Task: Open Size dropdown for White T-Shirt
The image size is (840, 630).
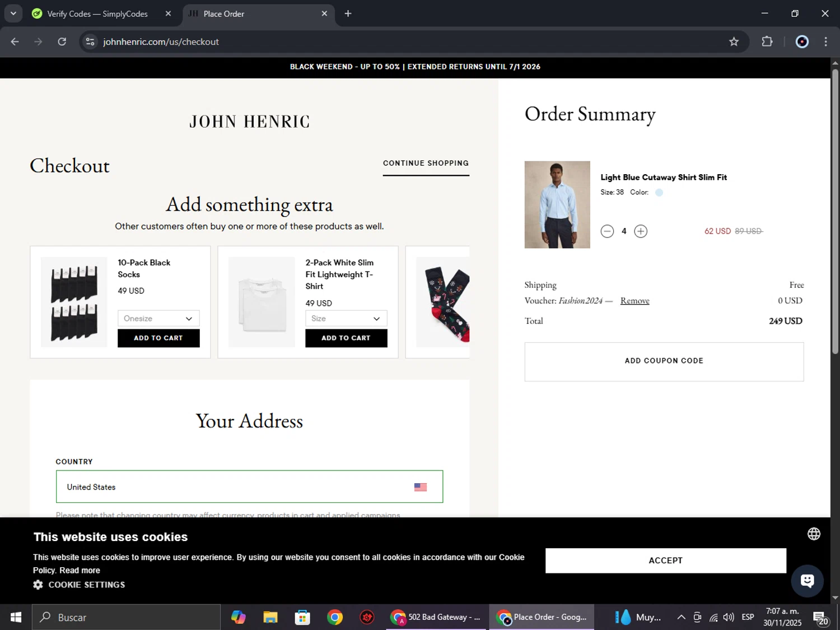Action: (346, 318)
